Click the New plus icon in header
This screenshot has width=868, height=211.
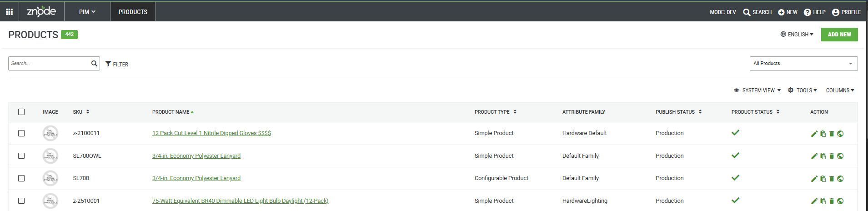[781, 12]
